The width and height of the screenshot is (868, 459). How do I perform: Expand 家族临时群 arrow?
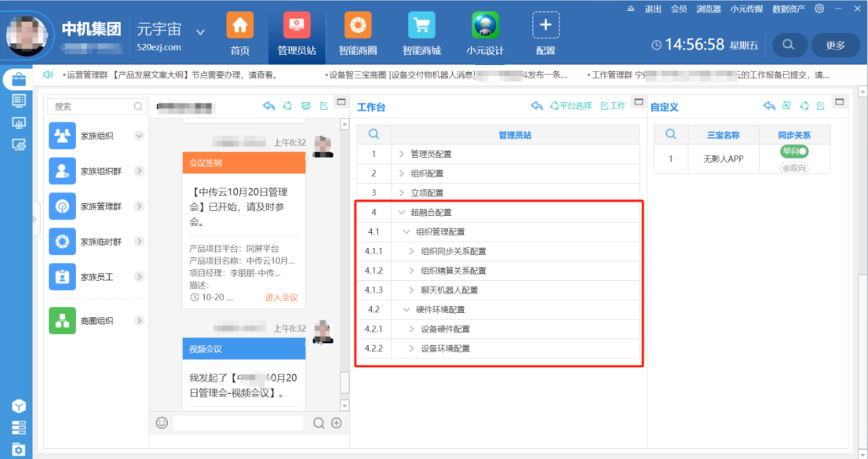click(x=139, y=242)
